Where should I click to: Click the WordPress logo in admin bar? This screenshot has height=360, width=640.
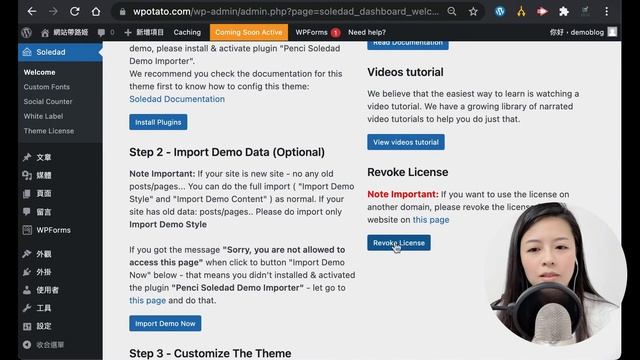click(x=27, y=32)
